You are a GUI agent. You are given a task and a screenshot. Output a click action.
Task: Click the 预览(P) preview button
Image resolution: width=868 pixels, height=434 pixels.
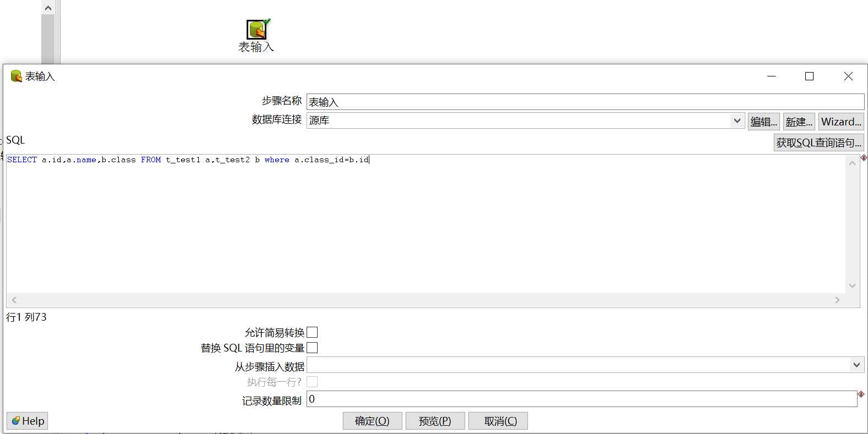point(435,421)
